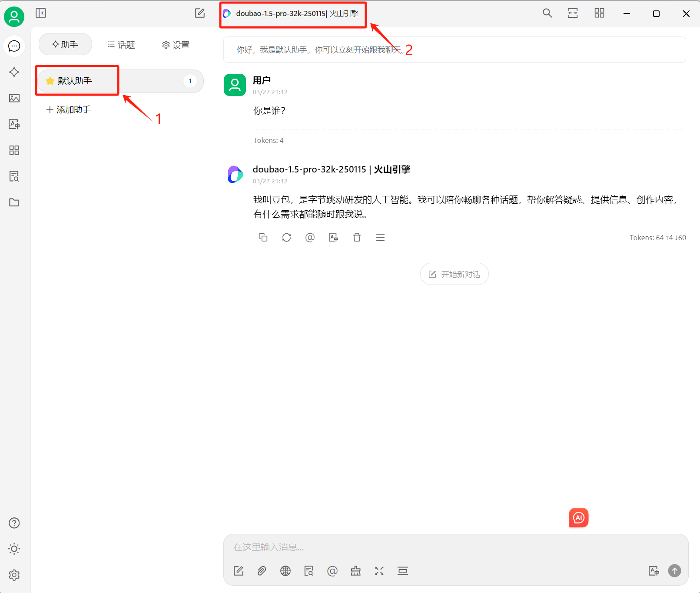Attach a file with paperclip icon
This screenshot has height=593, width=700.
[x=262, y=571]
